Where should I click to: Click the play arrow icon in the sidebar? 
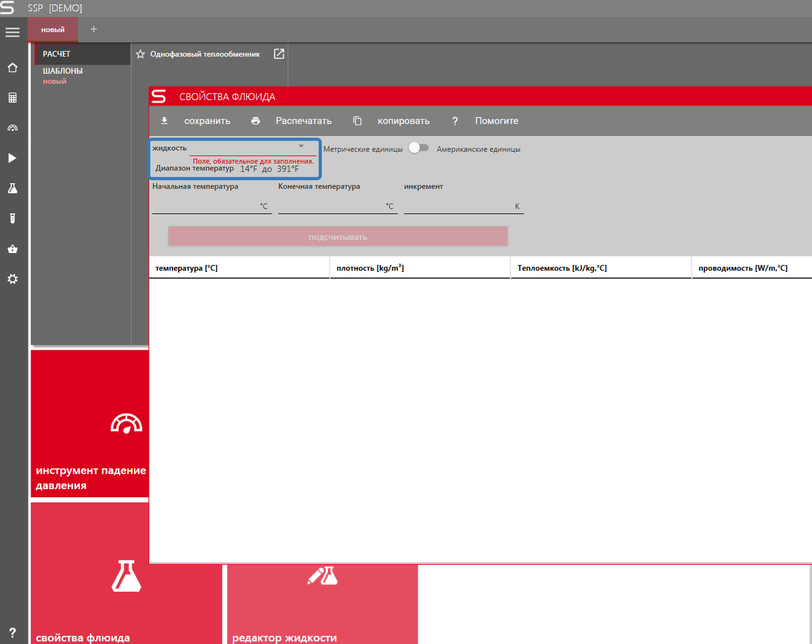pos(12,158)
